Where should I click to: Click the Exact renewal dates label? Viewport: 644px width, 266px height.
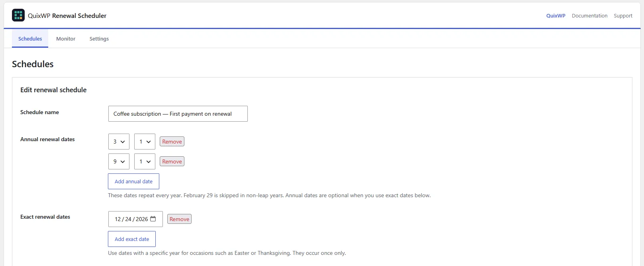tap(45, 217)
